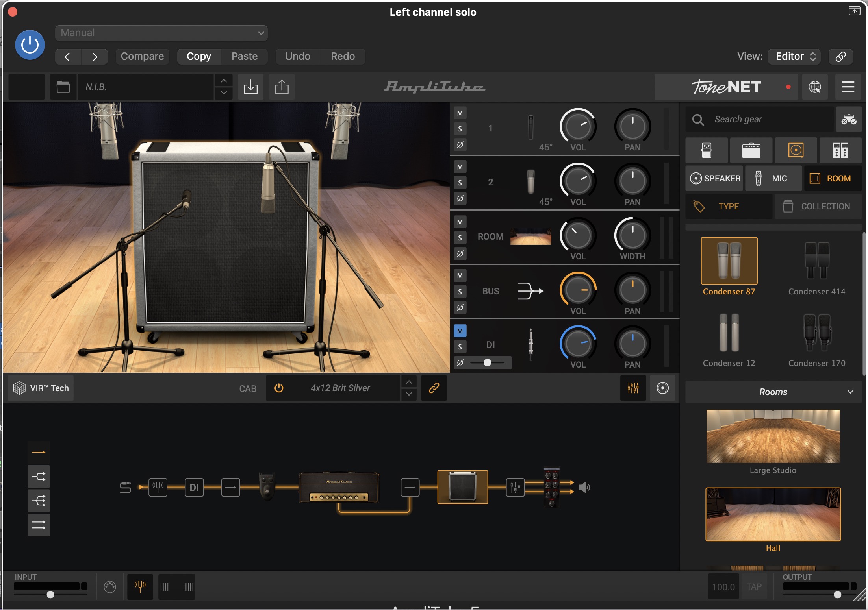Switch to the ROOM tab

pyautogui.click(x=833, y=179)
